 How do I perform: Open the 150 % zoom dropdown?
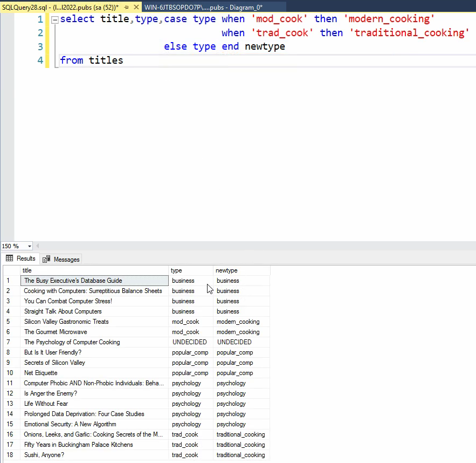(x=30, y=246)
